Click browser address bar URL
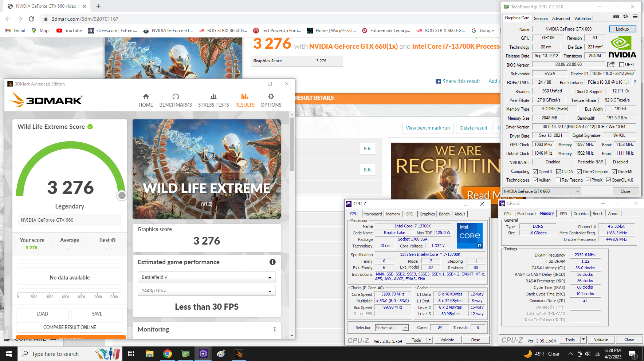Screen dimensions: 644x361 coord(85,19)
